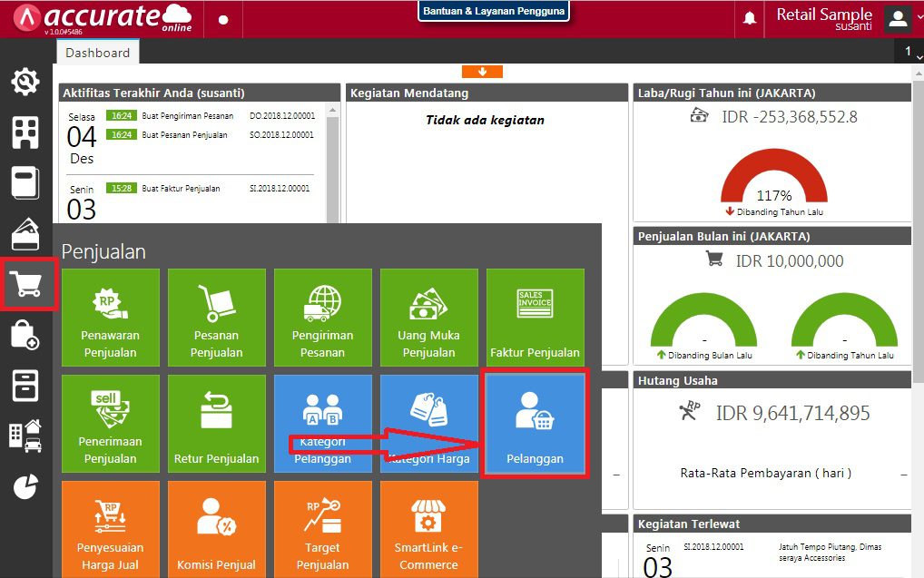Switch to the Dashboard tab

click(97, 52)
